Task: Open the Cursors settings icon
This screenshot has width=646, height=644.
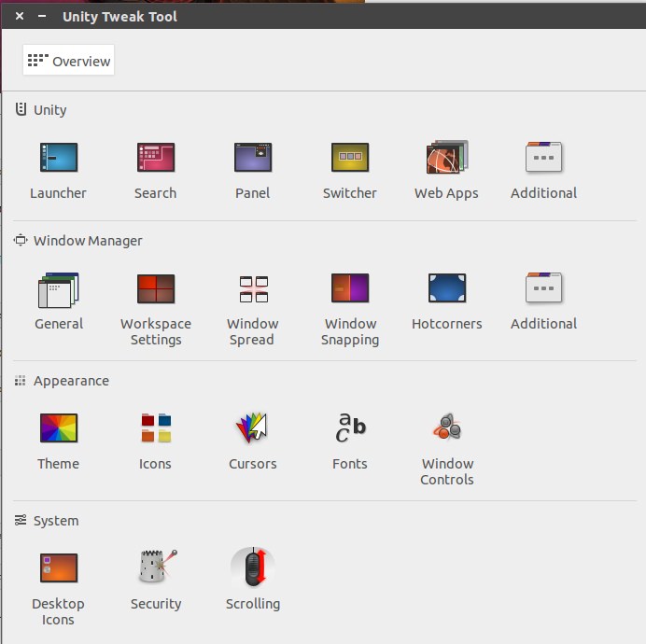Action: [x=252, y=427]
